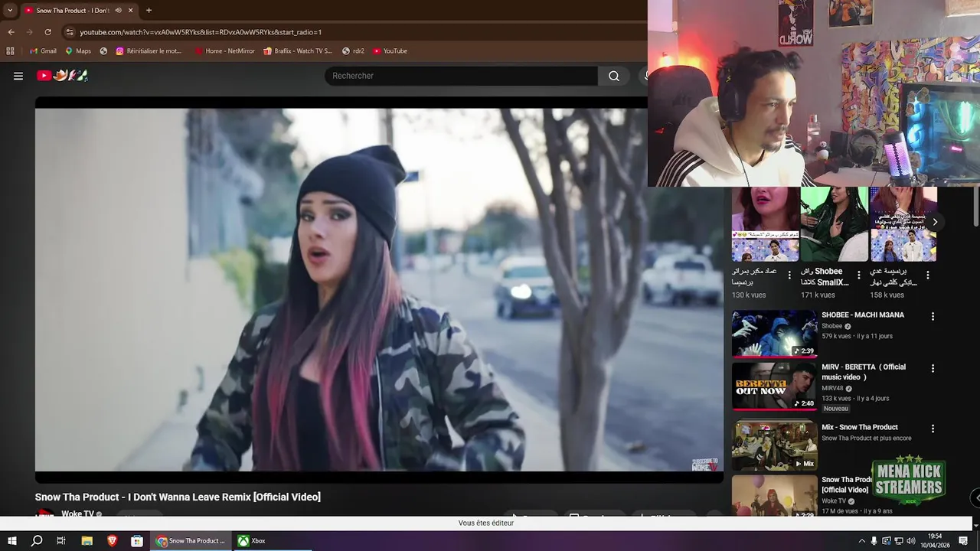Open the YouTube bookmark
Image resolution: width=980 pixels, height=551 pixels.
point(390,51)
